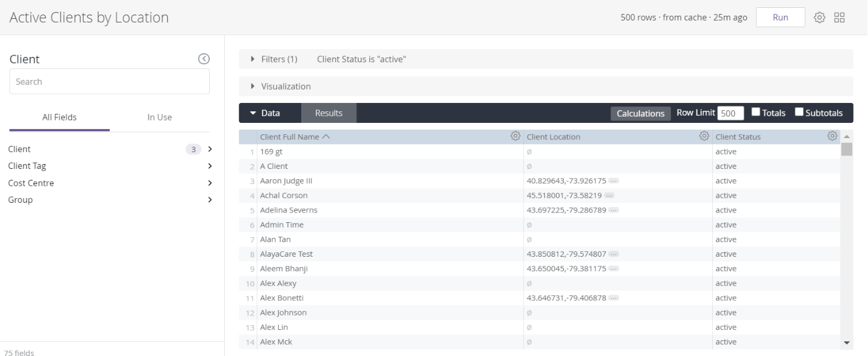Open Client Location column gear menu
Screen dimensions: 868x356
click(x=704, y=136)
